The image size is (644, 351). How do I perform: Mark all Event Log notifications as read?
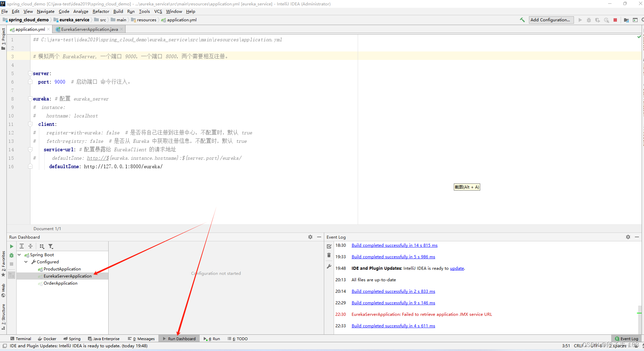point(329,246)
